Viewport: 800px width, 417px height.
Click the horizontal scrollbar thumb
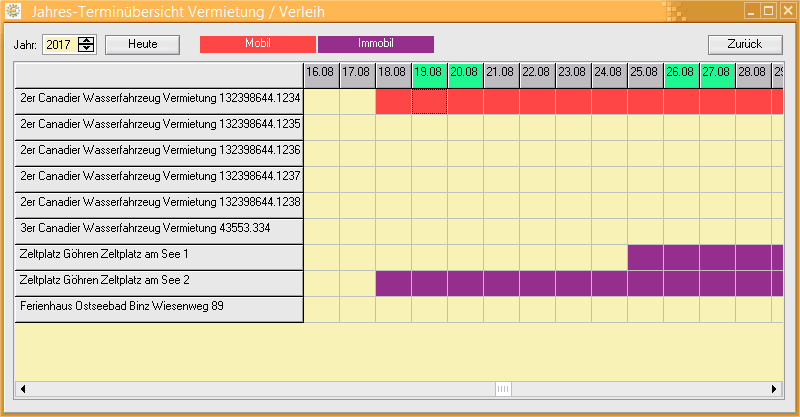503,388
